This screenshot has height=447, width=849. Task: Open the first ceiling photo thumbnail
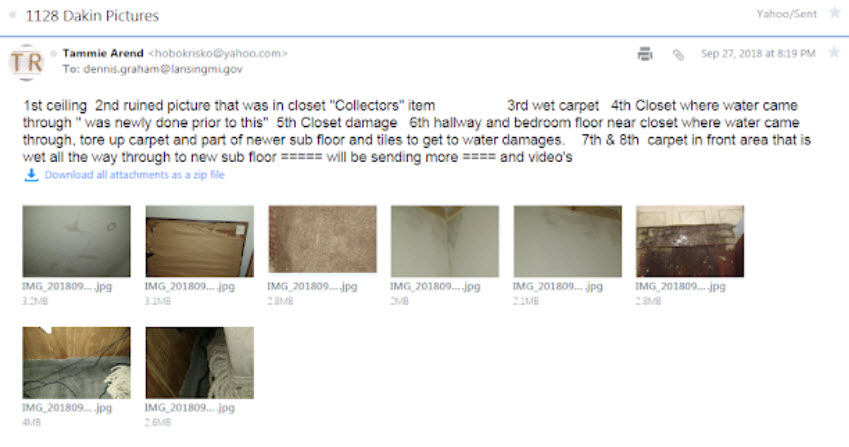tap(76, 241)
